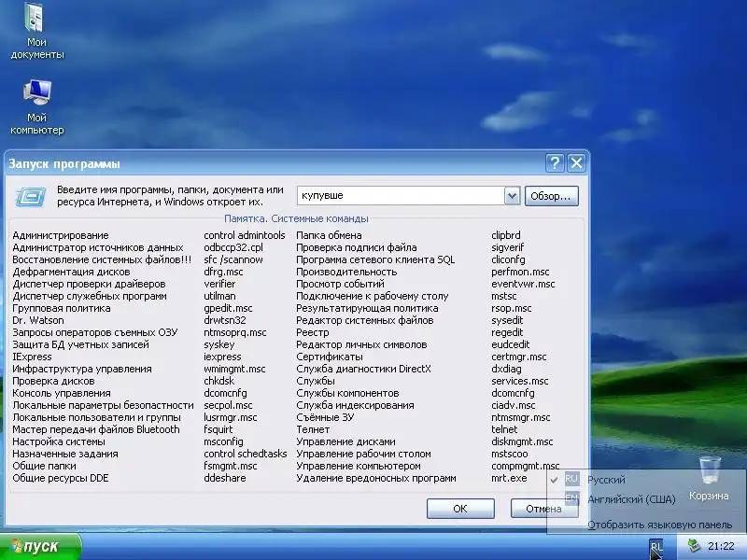Image resolution: width=747 pixels, height=560 pixels.
Task: Click the help question mark button
Action: tap(555, 163)
